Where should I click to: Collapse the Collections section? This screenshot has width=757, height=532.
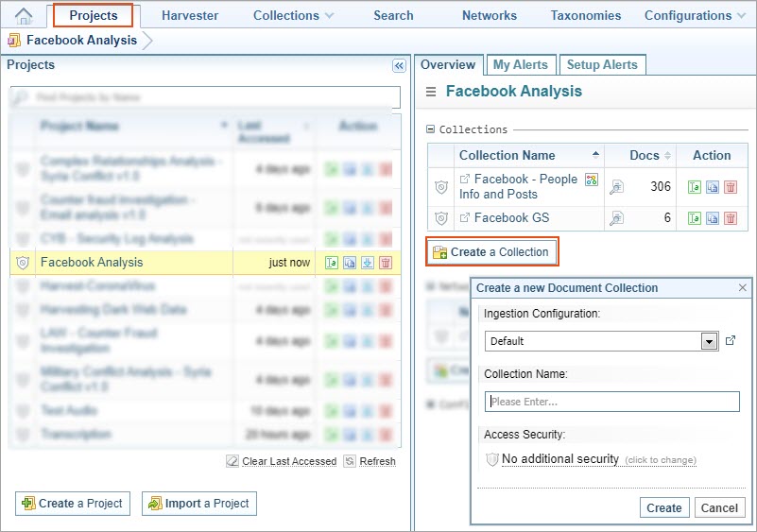[x=431, y=129]
